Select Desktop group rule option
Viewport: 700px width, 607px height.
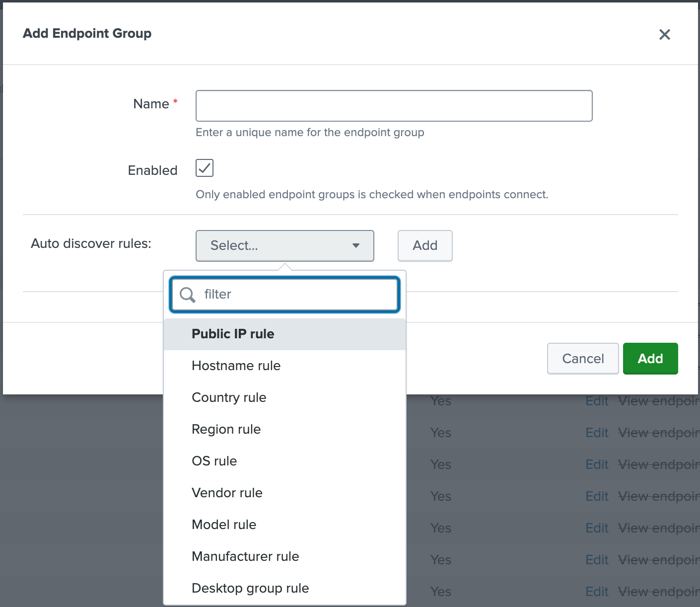(x=250, y=588)
